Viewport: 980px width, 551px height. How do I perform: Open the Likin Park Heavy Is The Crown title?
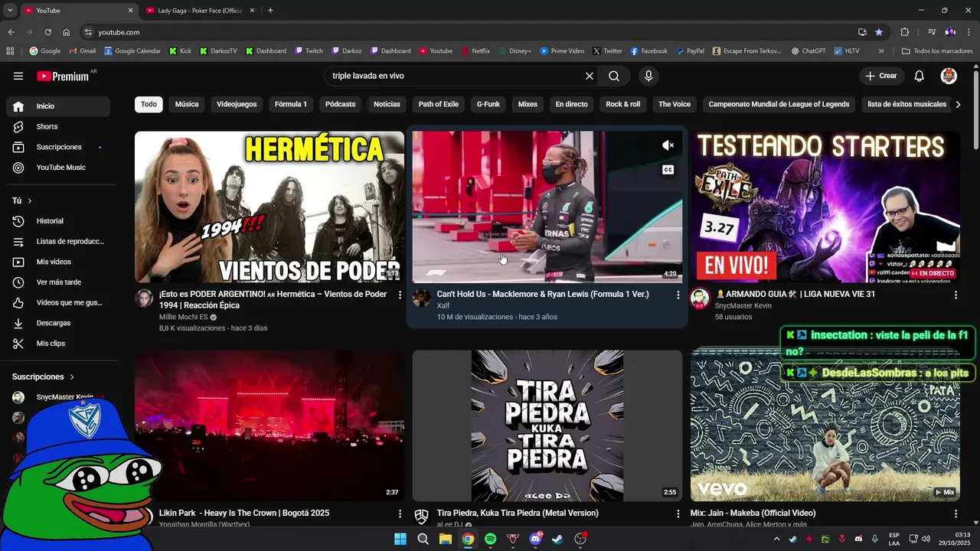pyautogui.click(x=244, y=513)
